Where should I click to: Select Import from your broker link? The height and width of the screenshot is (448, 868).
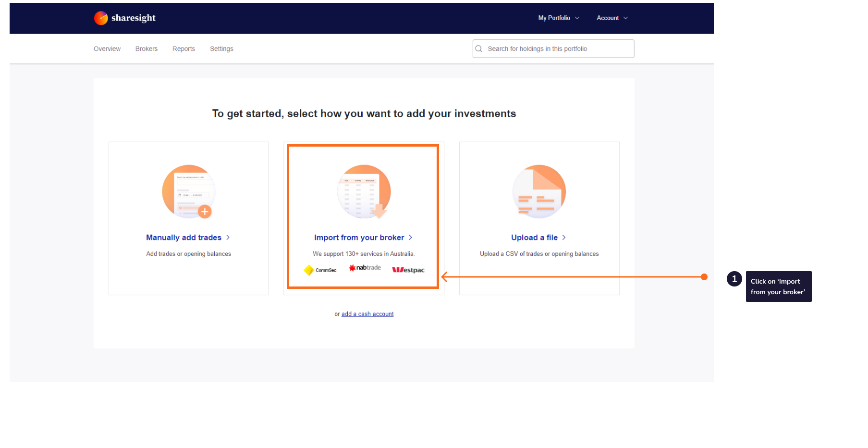tap(359, 237)
